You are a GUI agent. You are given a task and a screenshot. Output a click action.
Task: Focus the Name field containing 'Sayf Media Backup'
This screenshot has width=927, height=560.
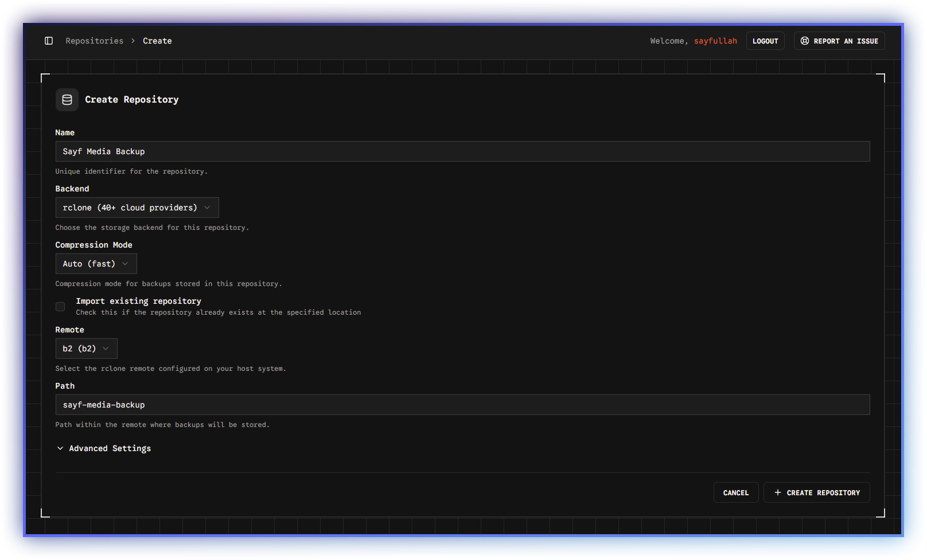pos(462,151)
